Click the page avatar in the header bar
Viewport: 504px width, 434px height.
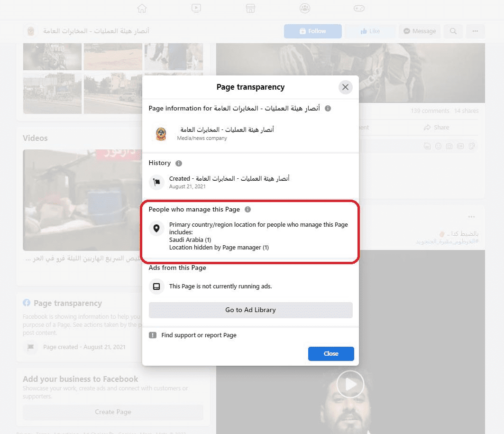coord(30,31)
